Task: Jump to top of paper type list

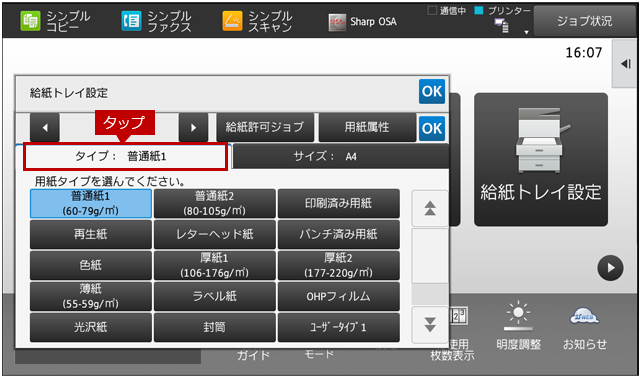Action: pyautogui.click(x=430, y=209)
